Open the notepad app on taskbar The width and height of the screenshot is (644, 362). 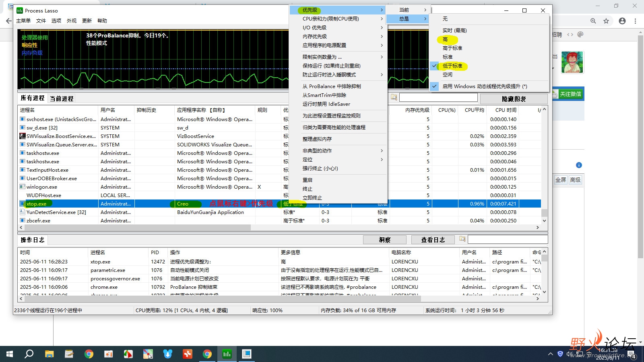[x=69, y=354]
